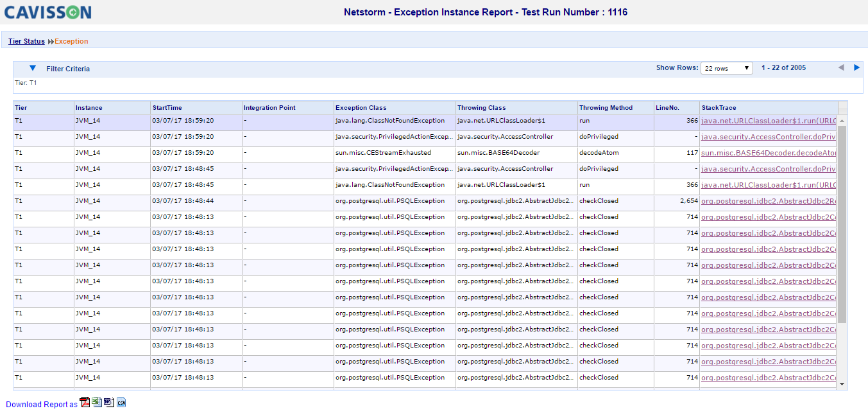Click the scrollbar down arrow
Screen dimensions: 868x413
842,384
